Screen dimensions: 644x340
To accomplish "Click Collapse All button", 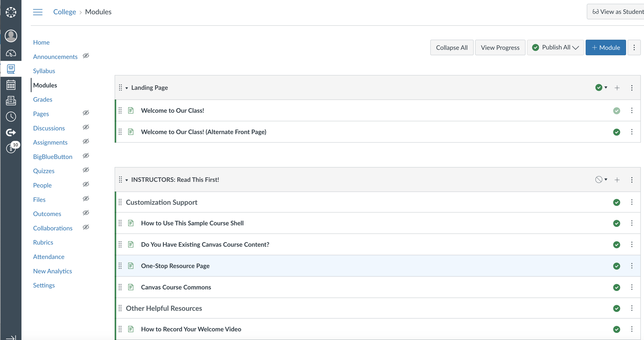I will pyautogui.click(x=452, y=47).
